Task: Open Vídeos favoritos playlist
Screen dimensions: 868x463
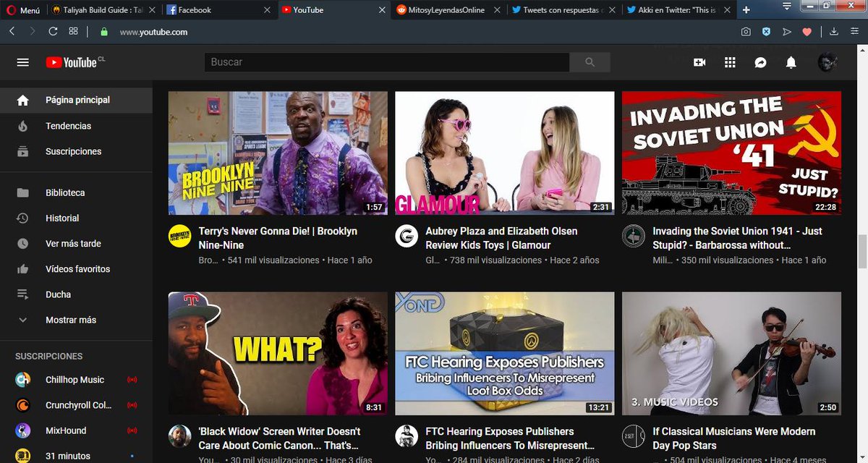Action: coord(76,269)
